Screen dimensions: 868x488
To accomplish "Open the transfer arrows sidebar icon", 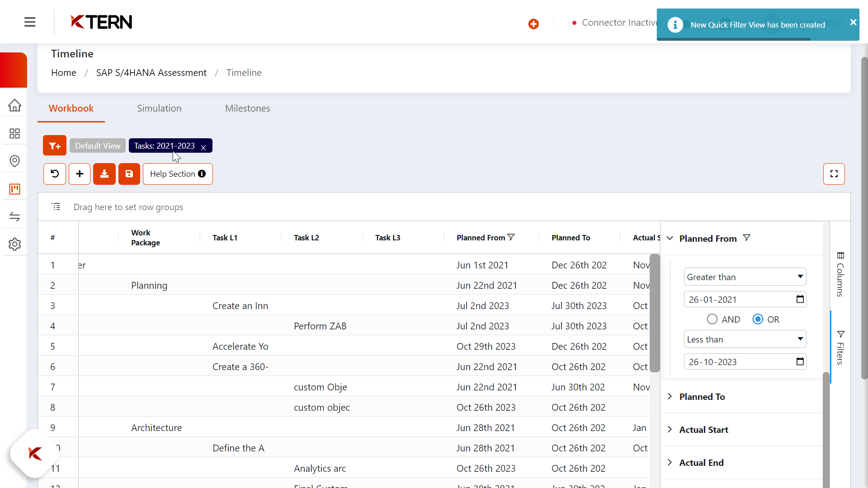I will (x=14, y=216).
